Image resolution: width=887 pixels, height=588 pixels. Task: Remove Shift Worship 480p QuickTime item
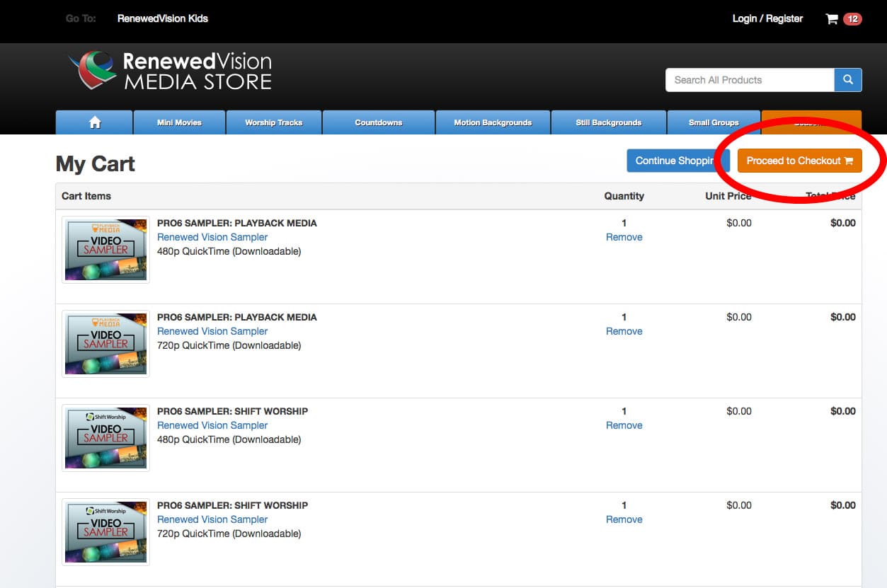624,425
